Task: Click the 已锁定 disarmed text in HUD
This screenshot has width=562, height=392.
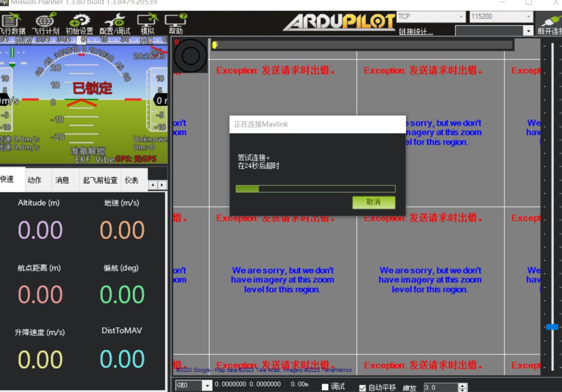Action: click(93, 88)
